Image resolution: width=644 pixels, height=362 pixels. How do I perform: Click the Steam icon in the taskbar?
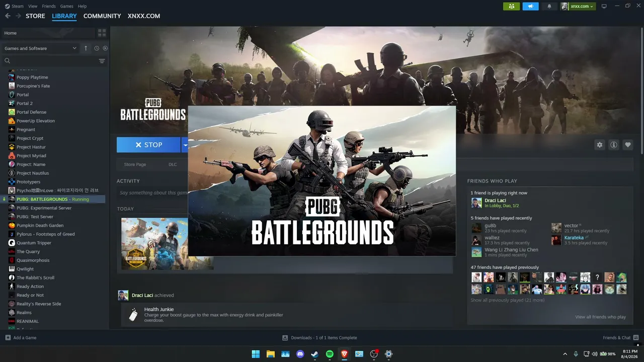[x=315, y=354]
